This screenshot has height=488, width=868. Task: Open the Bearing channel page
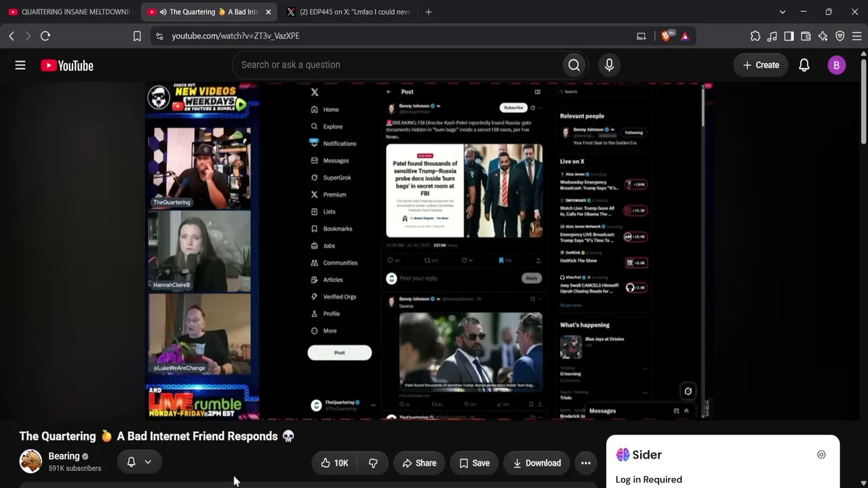pos(64,456)
